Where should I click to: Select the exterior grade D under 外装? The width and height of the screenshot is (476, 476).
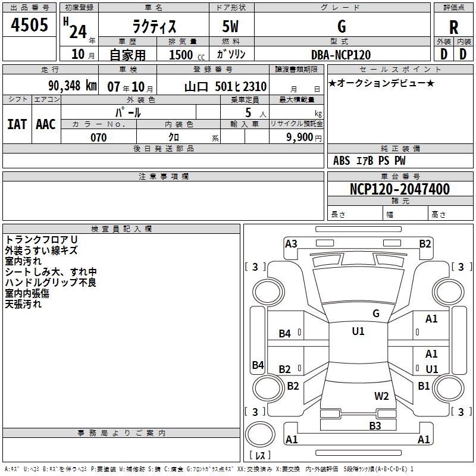(444, 54)
